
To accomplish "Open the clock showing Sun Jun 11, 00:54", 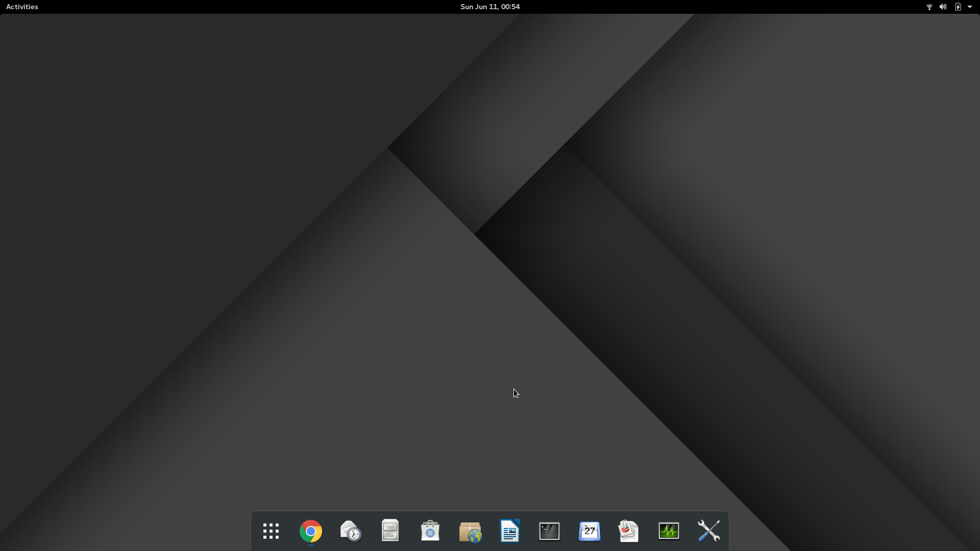I will 489,7.
